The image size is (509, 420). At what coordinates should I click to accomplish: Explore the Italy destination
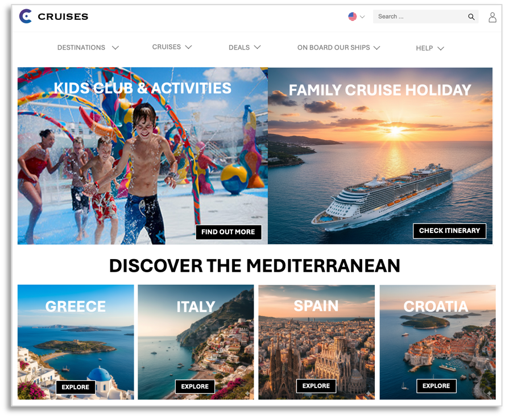(x=195, y=386)
